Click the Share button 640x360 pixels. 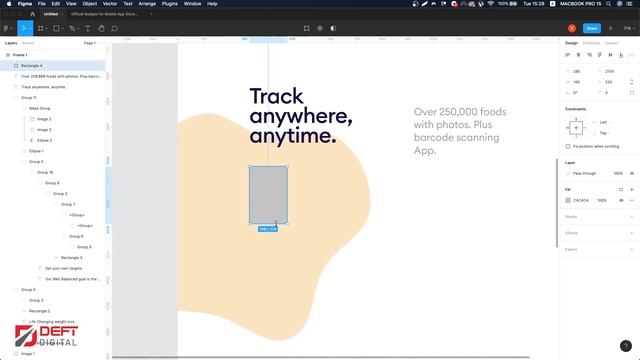point(592,28)
